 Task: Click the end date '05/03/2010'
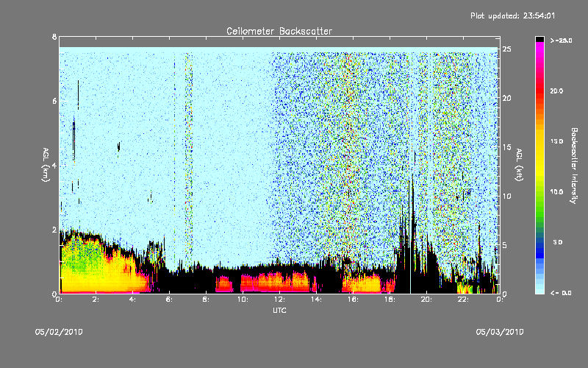(x=500, y=332)
